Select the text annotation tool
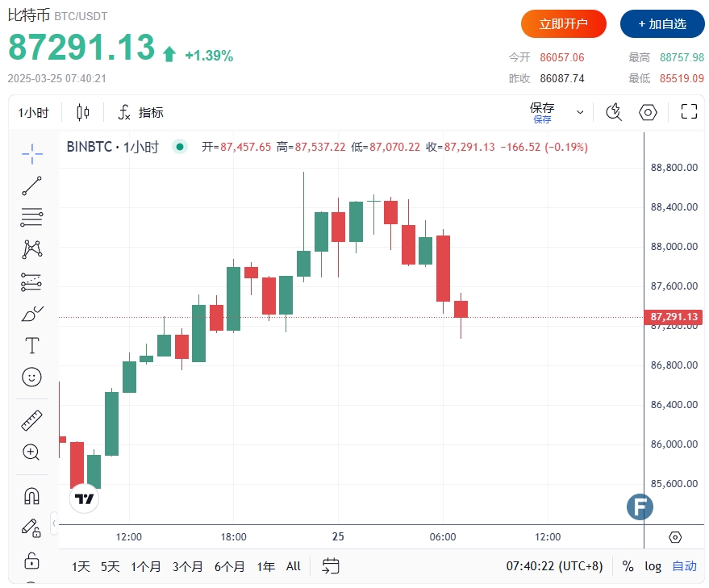Viewport: 709px width, 588px height. click(x=31, y=345)
